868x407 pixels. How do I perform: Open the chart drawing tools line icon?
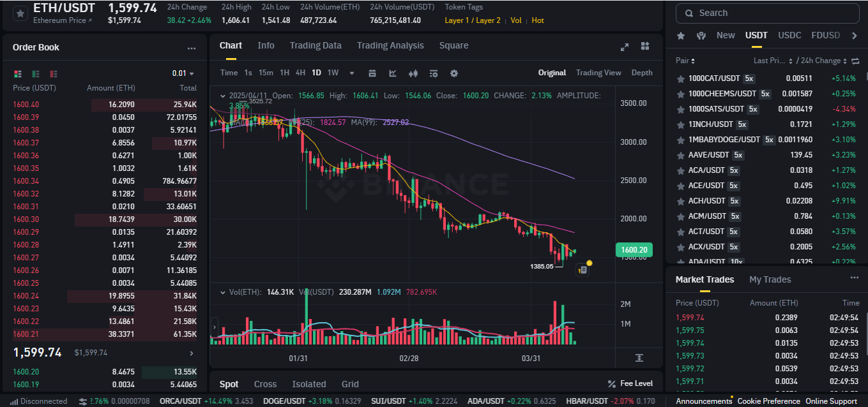coord(393,73)
